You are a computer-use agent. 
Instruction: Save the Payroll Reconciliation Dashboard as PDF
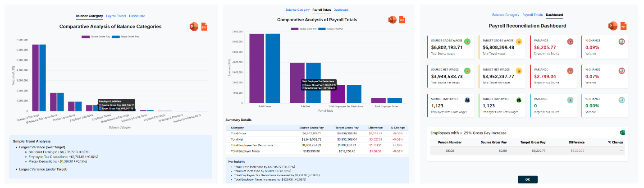click(x=624, y=26)
